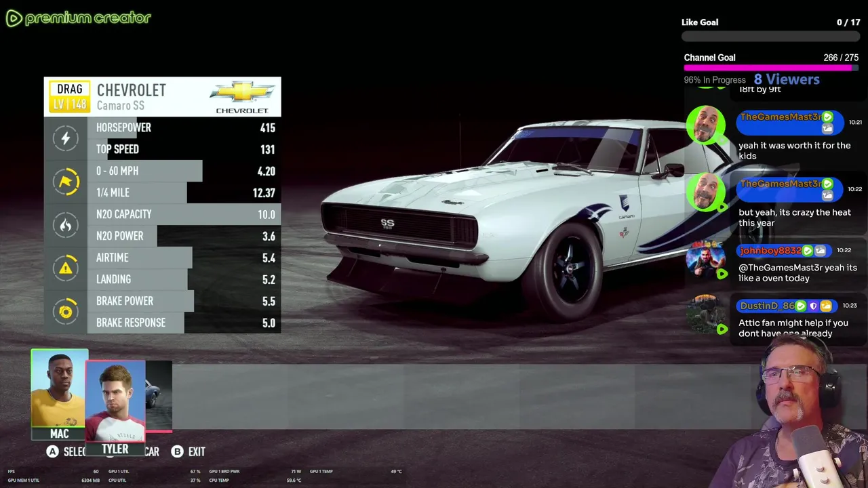Click the "like a oven today" chat message
The height and width of the screenshot is (488, 868).
[x=797, y=273]
